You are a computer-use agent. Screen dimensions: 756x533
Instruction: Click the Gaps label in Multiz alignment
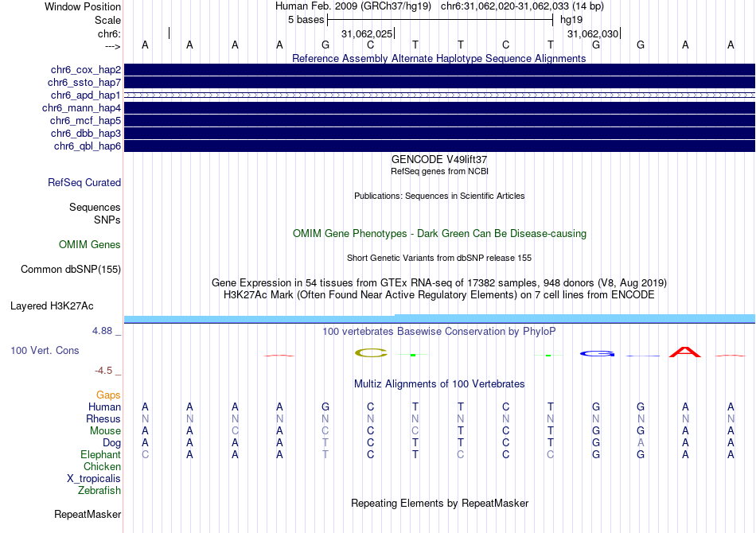108,395
